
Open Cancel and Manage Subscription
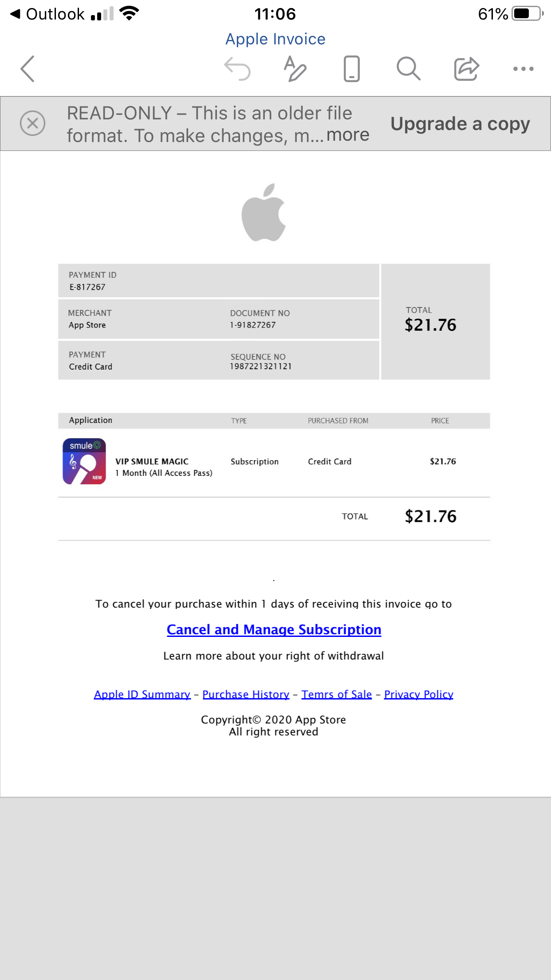point(274,629)
